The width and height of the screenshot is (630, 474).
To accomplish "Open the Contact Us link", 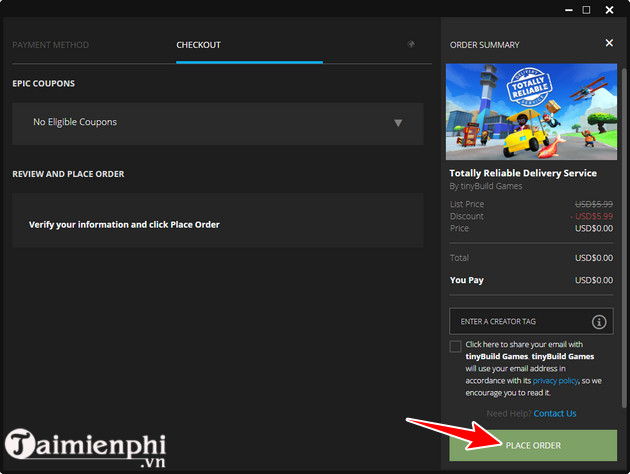I will (555, 414).
